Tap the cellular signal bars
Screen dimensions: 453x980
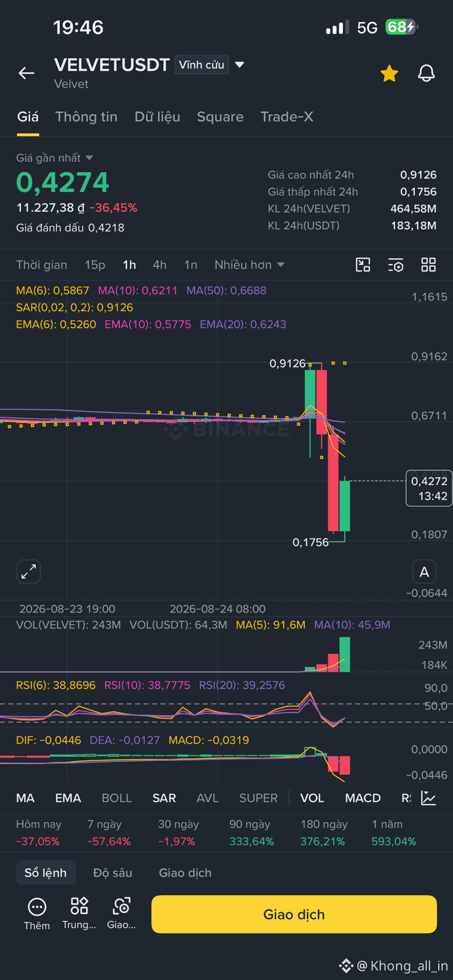click(337, 27)
